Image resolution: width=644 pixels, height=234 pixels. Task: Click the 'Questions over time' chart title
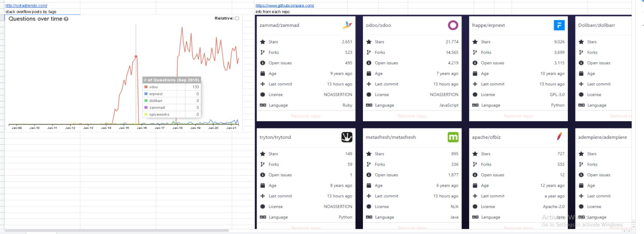pos(35,19)
